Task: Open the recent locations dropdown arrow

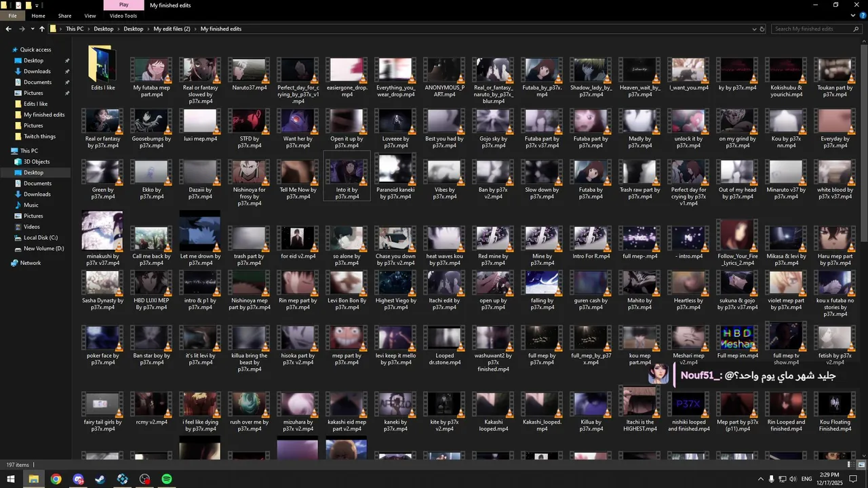Action: tap(32, 29)
